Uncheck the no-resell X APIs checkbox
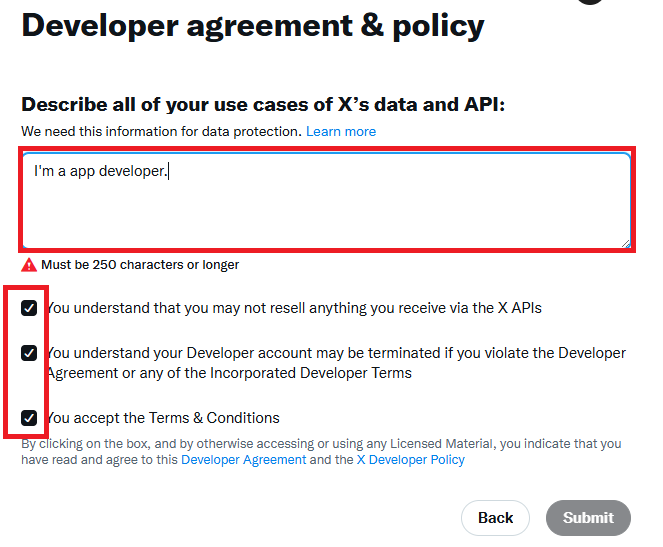 click(29, 308)
